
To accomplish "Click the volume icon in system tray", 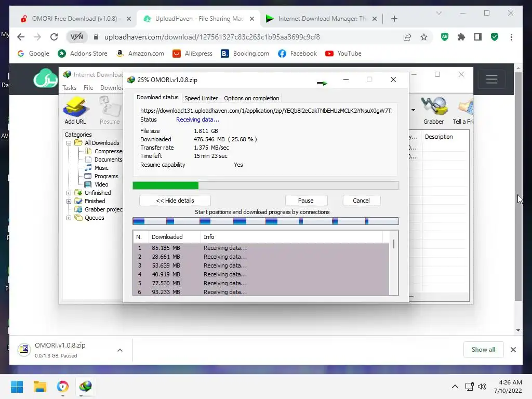I will click(x=482, y=387).
